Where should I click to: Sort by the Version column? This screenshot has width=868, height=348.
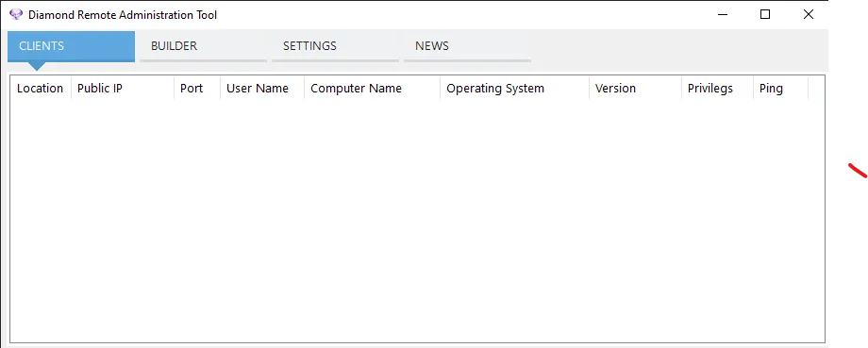(x=636, y=89)
